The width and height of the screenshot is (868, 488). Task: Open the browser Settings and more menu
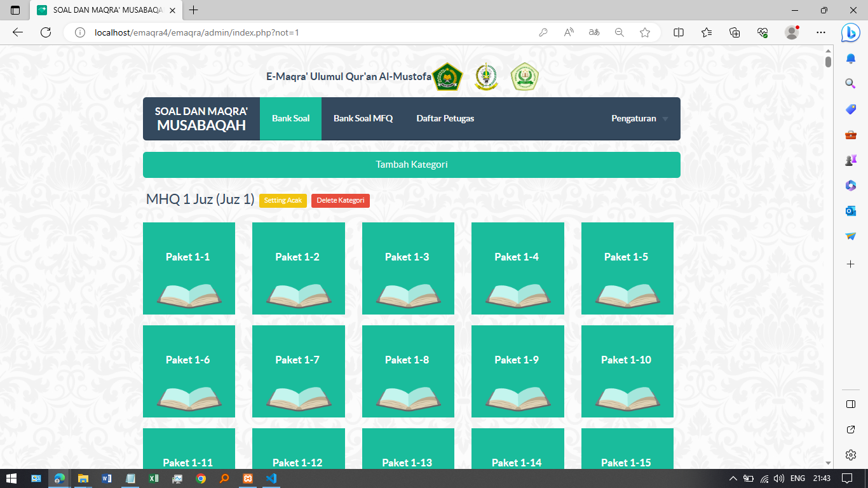[x=821, y=32]
